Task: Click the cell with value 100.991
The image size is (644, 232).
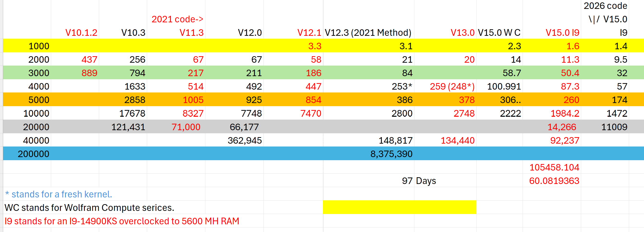Action: point(500,86)
